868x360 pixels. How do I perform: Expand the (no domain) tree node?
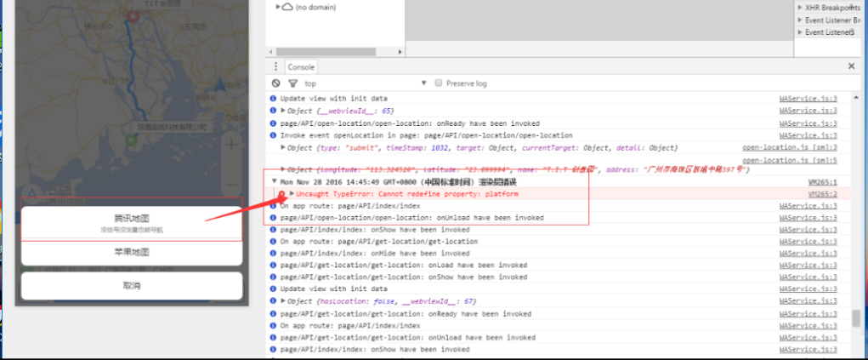tap(278, 7)
